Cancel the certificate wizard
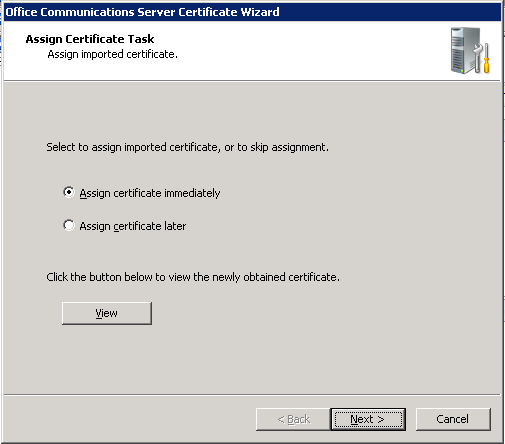Screen dimensions: 505x444 pos(453,419)
